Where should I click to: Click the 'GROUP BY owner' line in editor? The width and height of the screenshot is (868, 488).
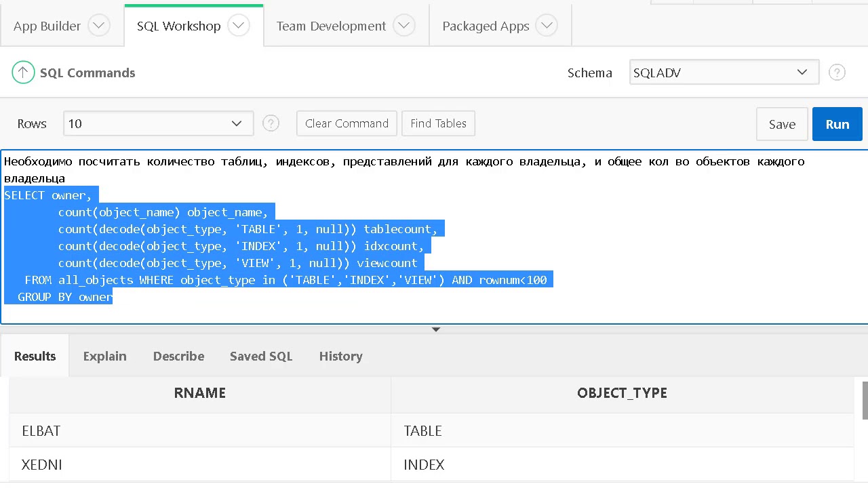(x=65, y=297)
